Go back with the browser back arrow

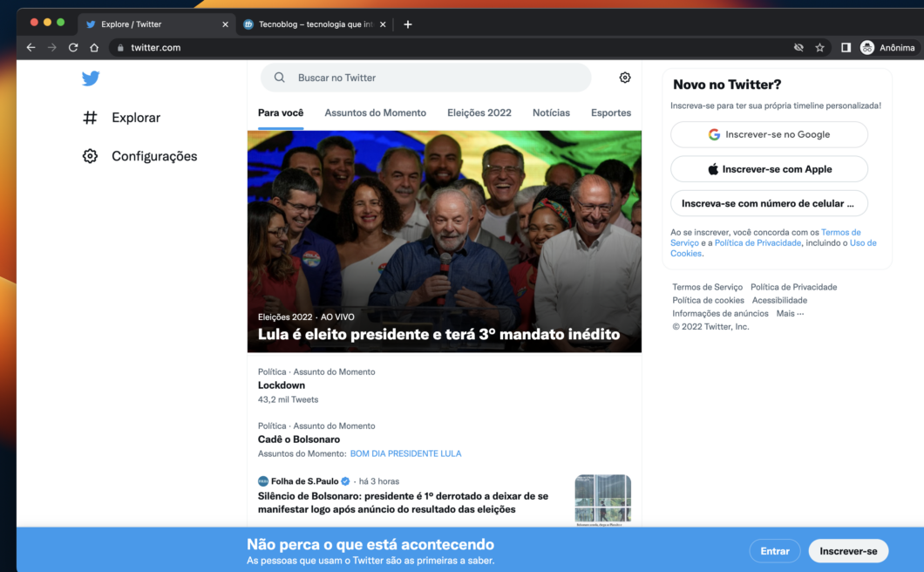pyautogui.click(x=31, y=47)
